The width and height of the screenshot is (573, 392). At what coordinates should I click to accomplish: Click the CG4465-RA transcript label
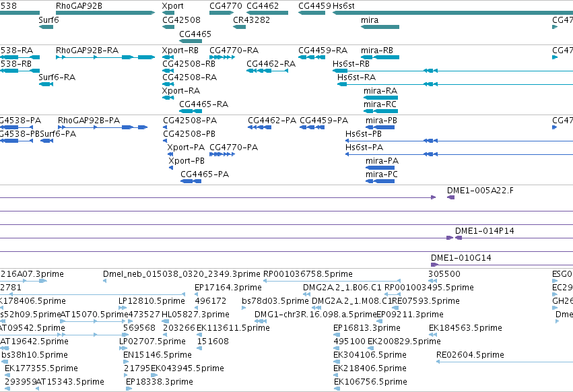[x=203, y=104]
